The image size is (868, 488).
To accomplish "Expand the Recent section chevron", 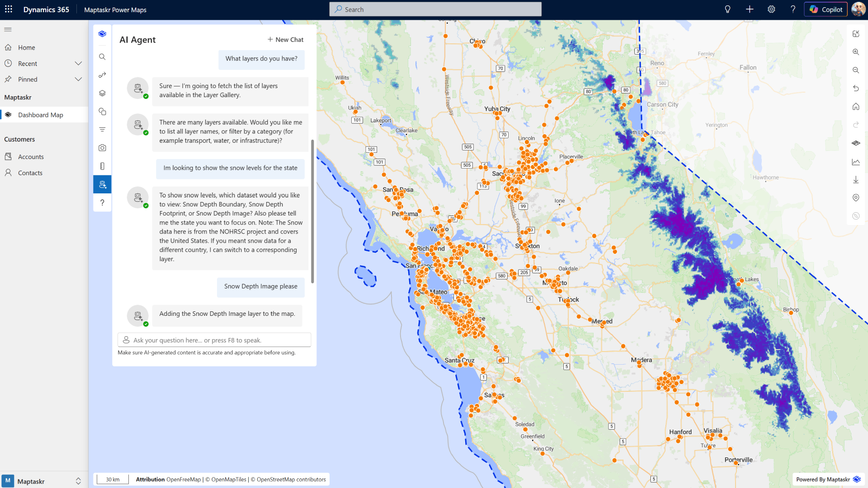I will point(78,64).
